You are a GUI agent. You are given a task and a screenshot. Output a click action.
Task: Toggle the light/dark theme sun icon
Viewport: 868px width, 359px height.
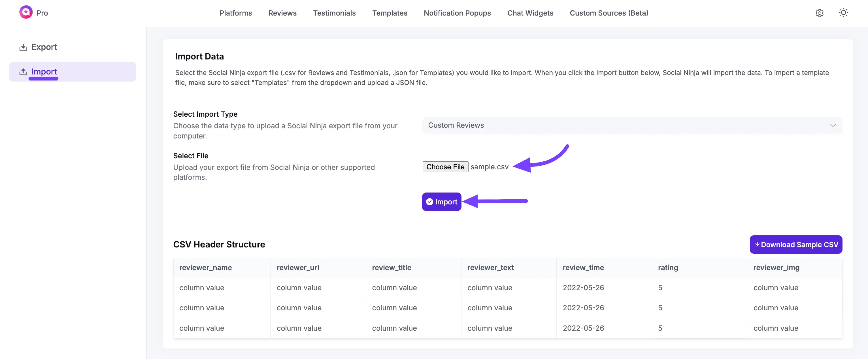point(843,12)
